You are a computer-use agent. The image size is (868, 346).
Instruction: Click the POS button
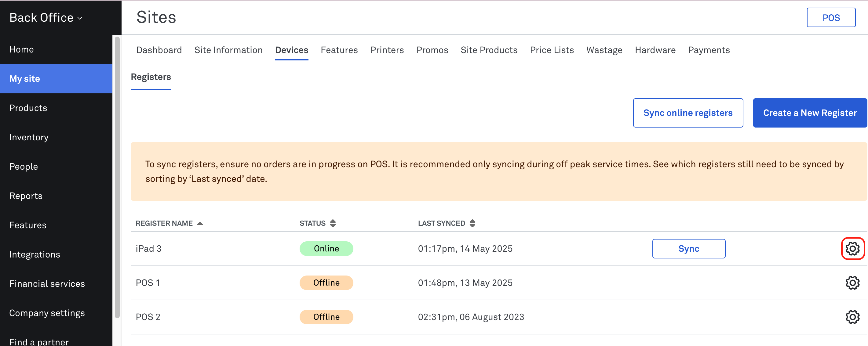click(831, 17)
